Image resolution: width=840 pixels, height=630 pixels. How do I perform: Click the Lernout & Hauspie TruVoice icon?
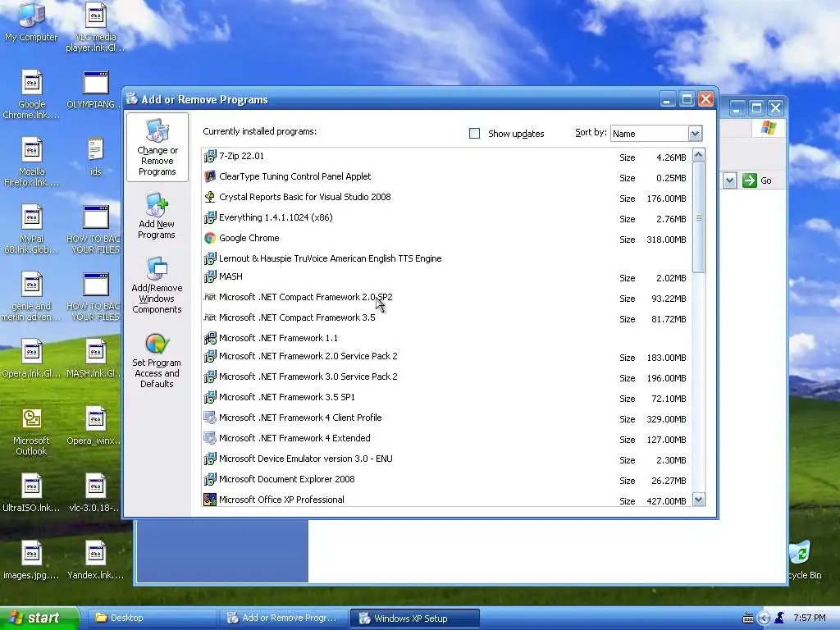click(x=210, y=258)
